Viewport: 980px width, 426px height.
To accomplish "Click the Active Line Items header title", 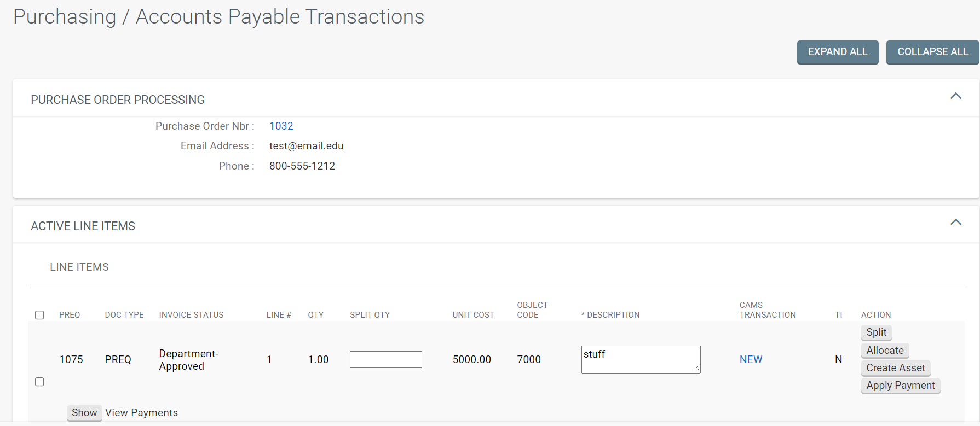I will (83, 226).
